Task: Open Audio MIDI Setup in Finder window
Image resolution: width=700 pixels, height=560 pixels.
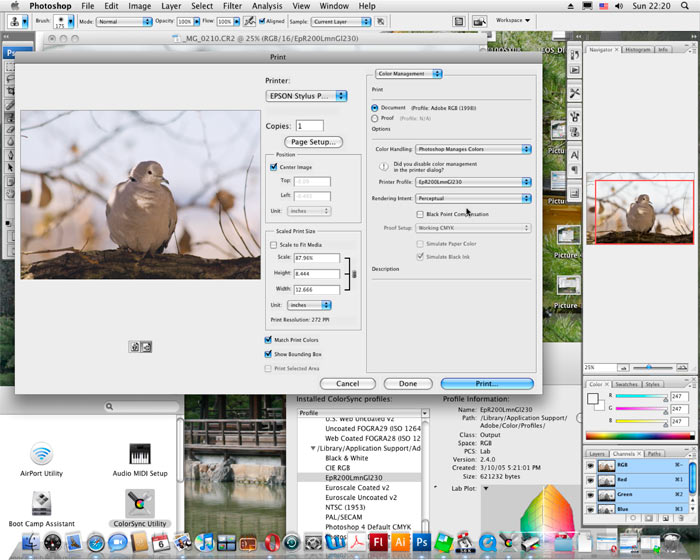Action: pos(140,460)
